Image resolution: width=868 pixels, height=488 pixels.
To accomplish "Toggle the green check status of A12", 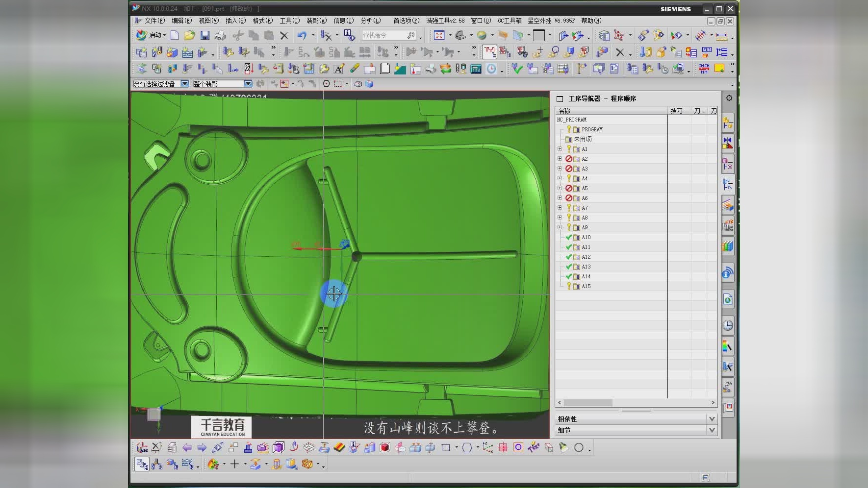I will (x=569, y=257).
